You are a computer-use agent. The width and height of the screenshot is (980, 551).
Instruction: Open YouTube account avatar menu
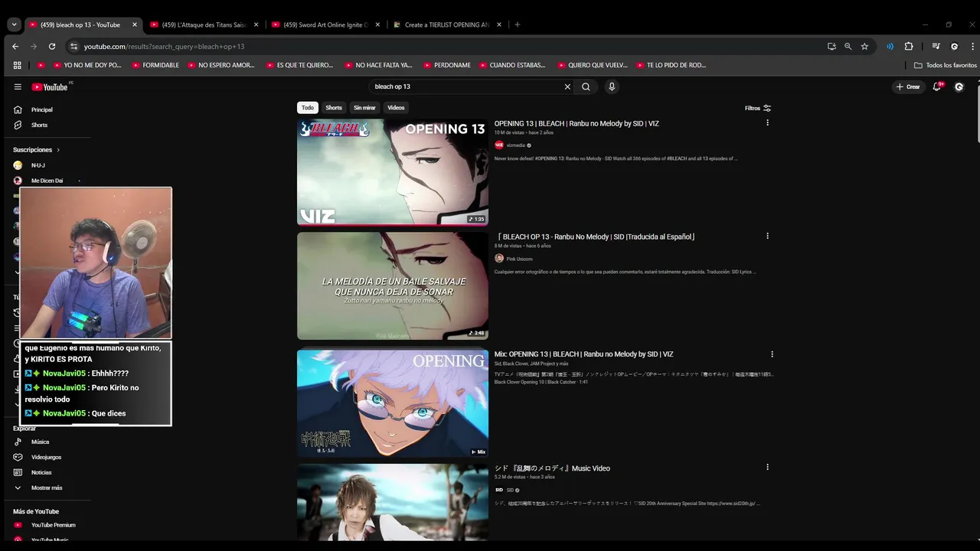coord(959,86)
